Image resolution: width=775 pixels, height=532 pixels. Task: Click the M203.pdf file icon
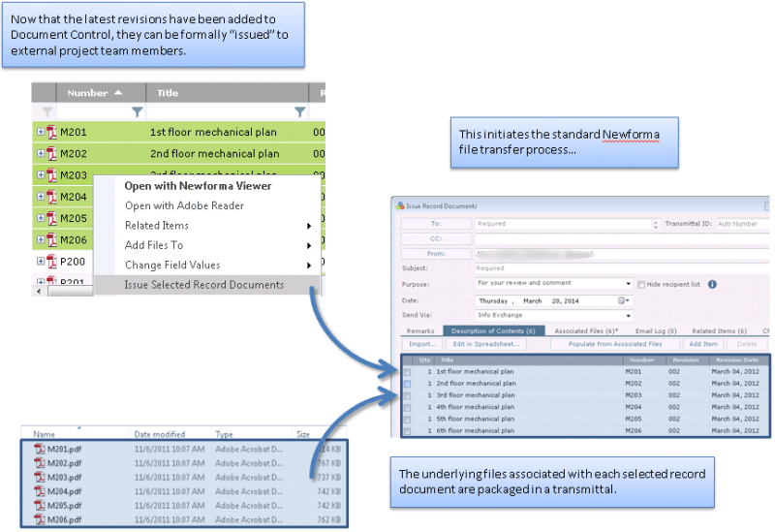coord(40,477)
